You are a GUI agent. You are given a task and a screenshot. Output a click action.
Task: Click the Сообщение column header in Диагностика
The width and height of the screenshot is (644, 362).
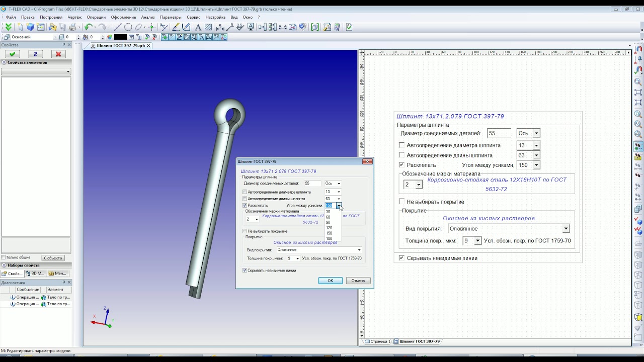[x=28, y=290]
